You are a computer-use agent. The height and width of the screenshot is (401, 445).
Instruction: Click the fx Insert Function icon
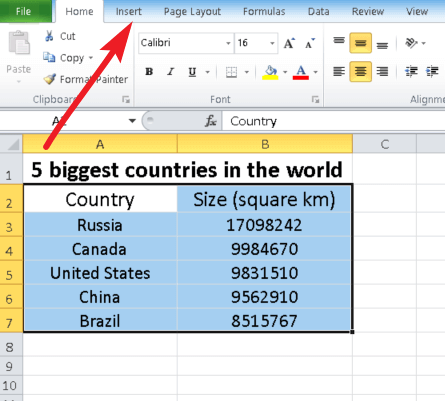pyautogui.click(x=211, y=121)
